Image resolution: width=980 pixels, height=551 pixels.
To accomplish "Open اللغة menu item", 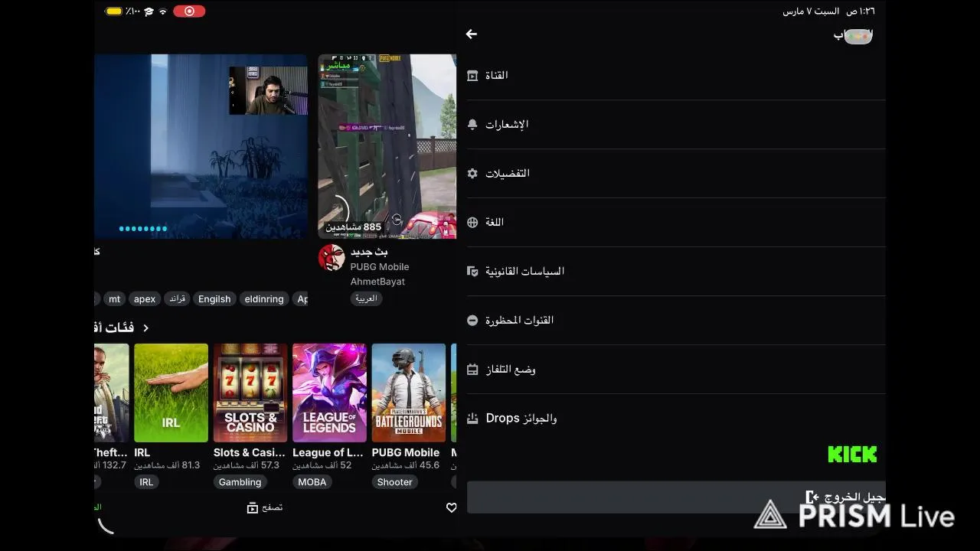I will 676,223.
